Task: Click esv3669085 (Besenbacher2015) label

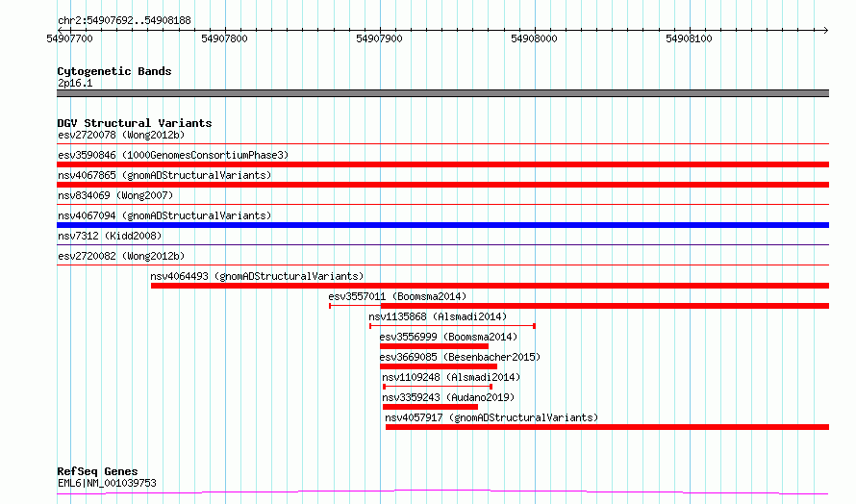Action: [460, 357]
